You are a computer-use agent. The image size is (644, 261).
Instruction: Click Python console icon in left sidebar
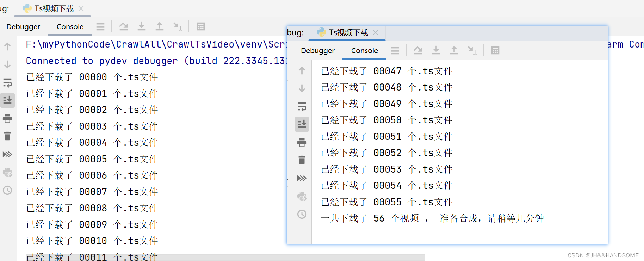coord(7,172)
